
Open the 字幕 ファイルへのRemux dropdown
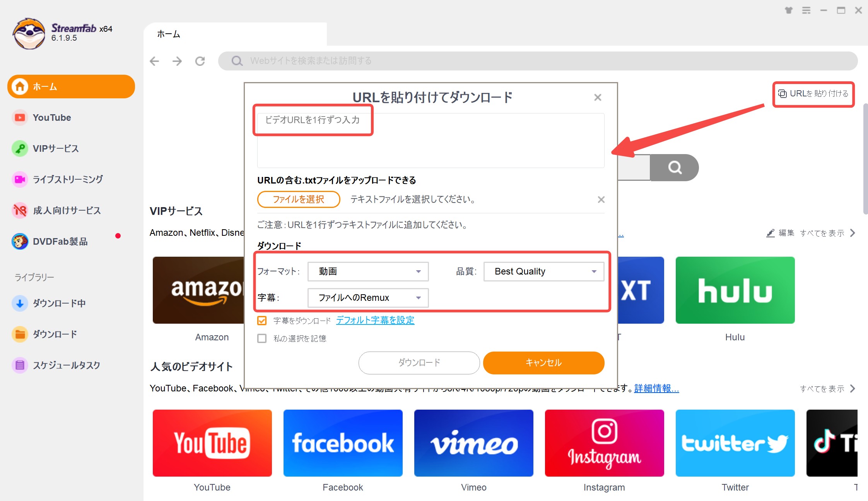click(368, 298)
